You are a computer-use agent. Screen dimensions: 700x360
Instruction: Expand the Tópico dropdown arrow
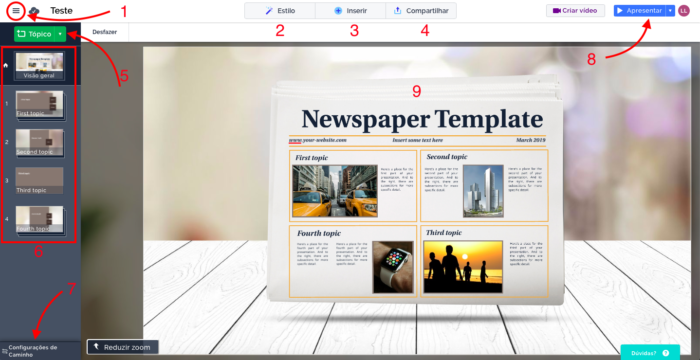60,34
